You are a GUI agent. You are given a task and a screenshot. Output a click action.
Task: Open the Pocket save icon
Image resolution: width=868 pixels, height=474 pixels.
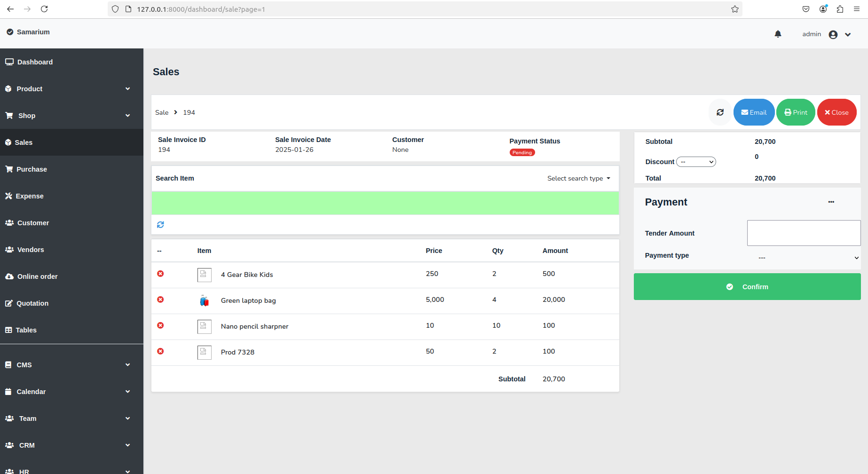point(806,9)
